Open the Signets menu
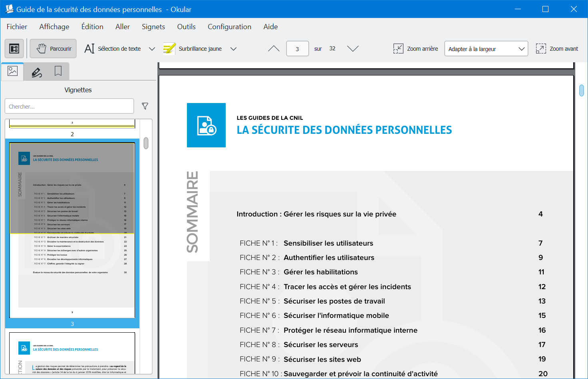This screenshot has width=588, height=379. pos(153,27)
